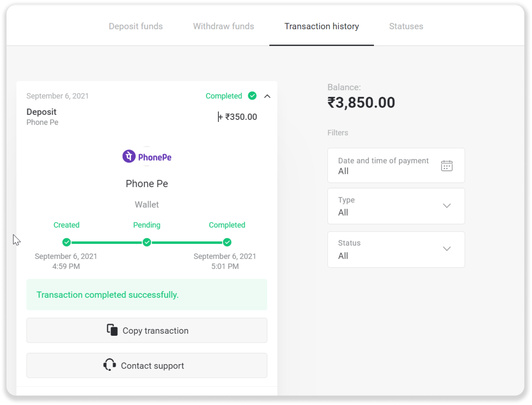Click the green progress line between Created and Pending
The height and width of the screenshot is (405, 532).
107,243
